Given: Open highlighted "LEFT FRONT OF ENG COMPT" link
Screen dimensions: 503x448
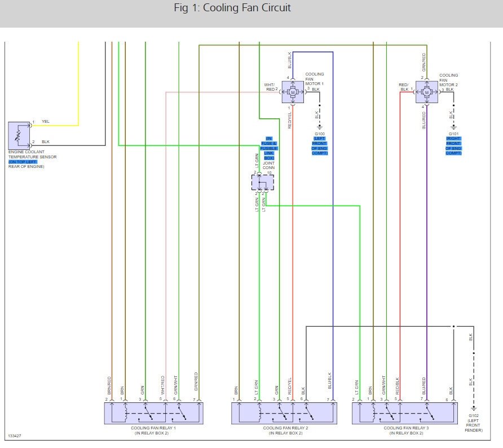Looking at the screenshot, I should pyautogui.click(x=320, y=146).
